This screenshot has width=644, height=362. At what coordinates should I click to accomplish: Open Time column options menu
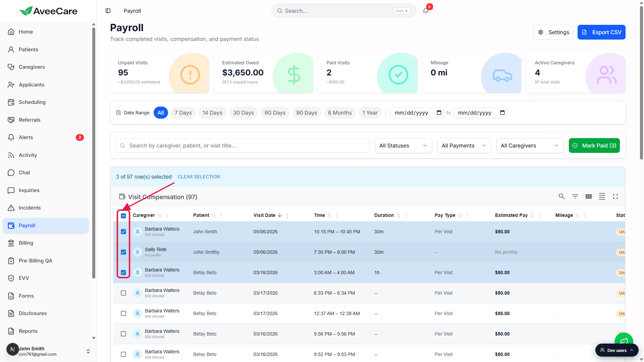337,215
